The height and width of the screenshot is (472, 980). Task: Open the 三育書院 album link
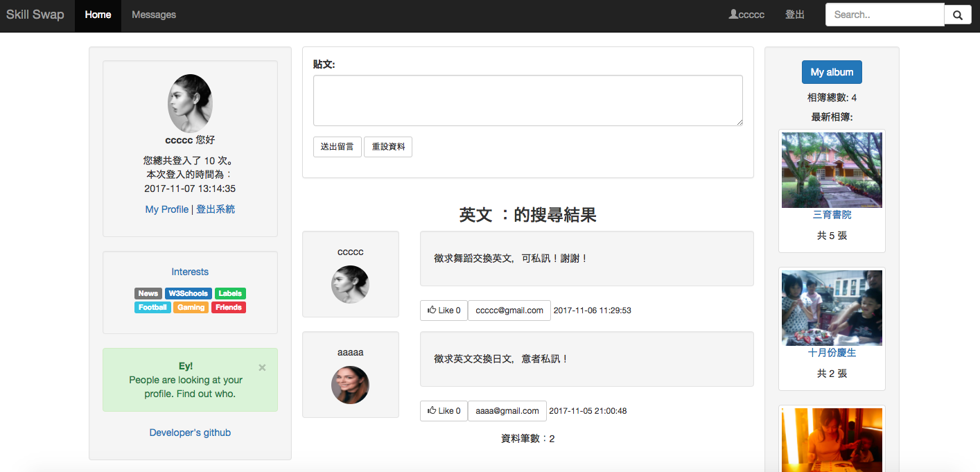point(832,215)
